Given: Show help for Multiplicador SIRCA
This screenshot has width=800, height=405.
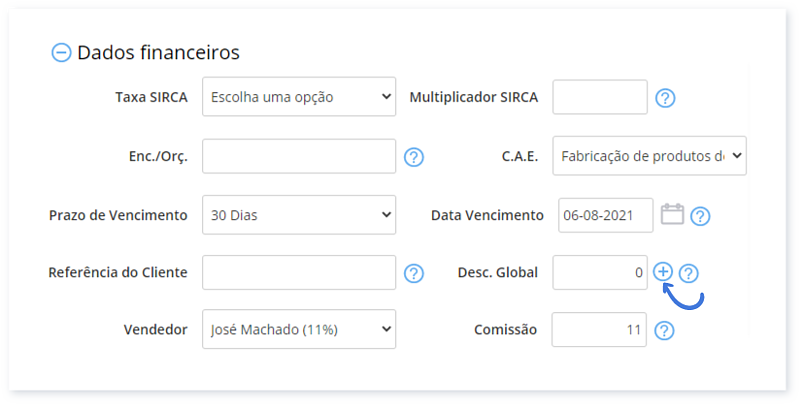Looking at the screenshot, I should [x=665, y=97].
